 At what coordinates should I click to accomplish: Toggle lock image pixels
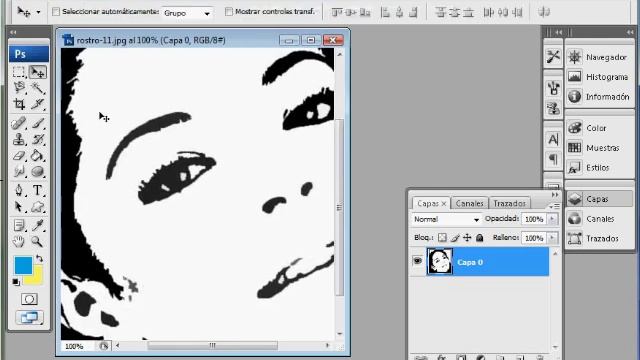(455, 238)
